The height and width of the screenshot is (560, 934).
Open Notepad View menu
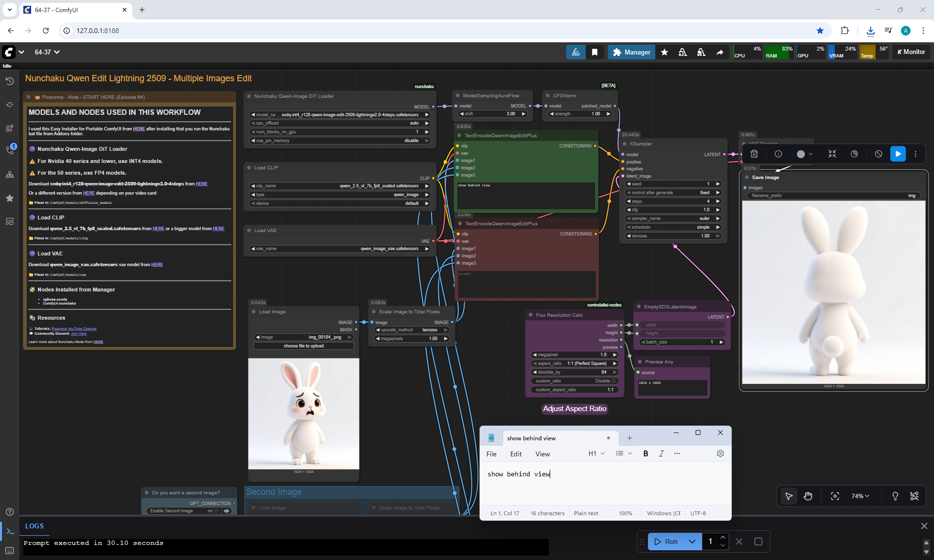(x=542, y=454)
